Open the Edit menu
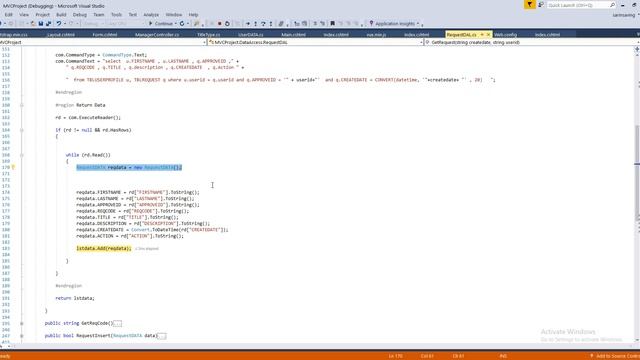The image size is (640, 360). click(x=9, y=15)
